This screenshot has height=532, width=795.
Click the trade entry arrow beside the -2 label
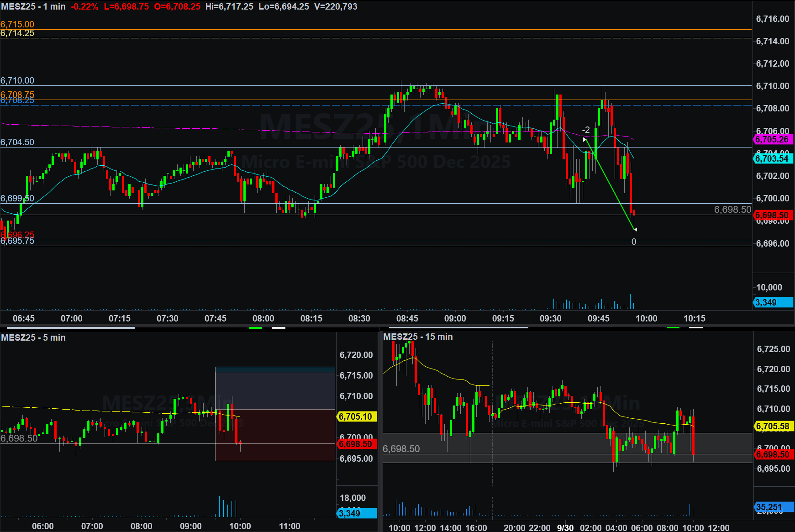coord(585,140)
